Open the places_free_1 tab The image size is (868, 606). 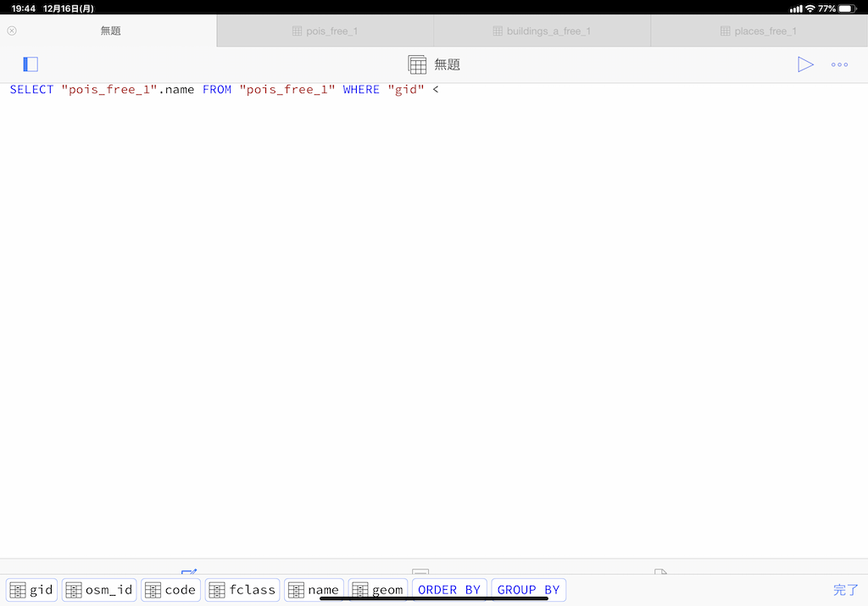[x=759, y=30]
